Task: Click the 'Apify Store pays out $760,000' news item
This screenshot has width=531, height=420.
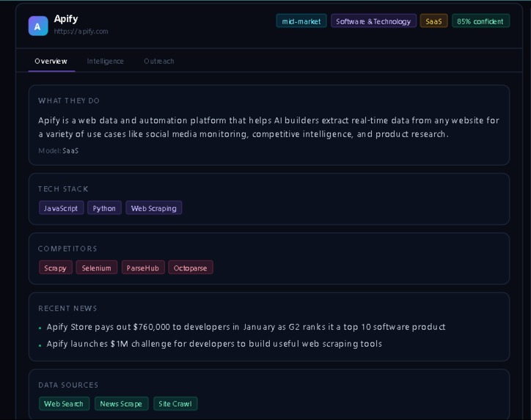Action: 246,327
